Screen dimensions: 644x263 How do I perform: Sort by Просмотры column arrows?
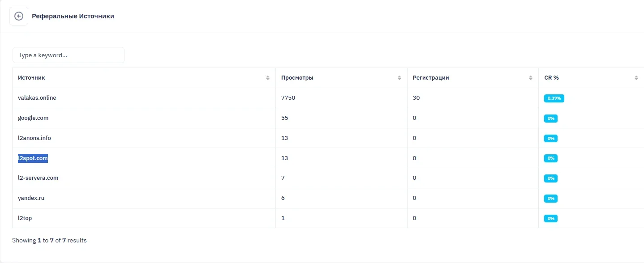399,78
